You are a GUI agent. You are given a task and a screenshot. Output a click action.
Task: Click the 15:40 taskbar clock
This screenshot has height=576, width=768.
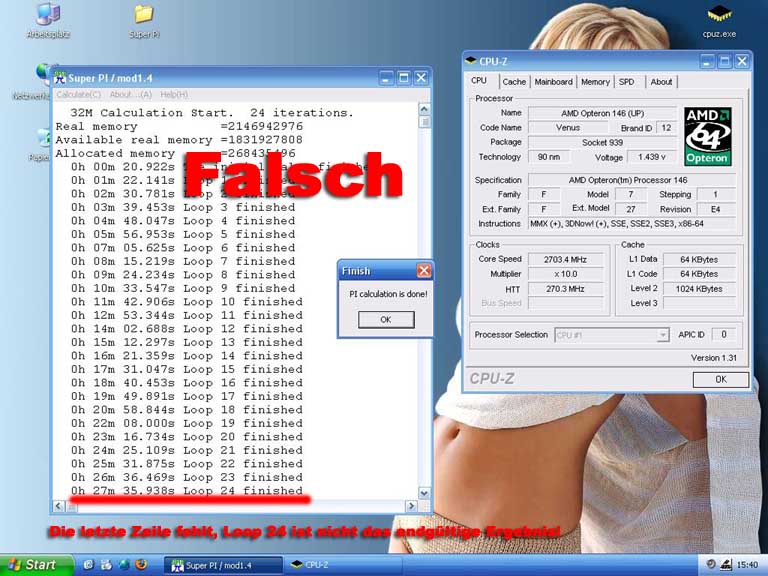tap(747, 565)
